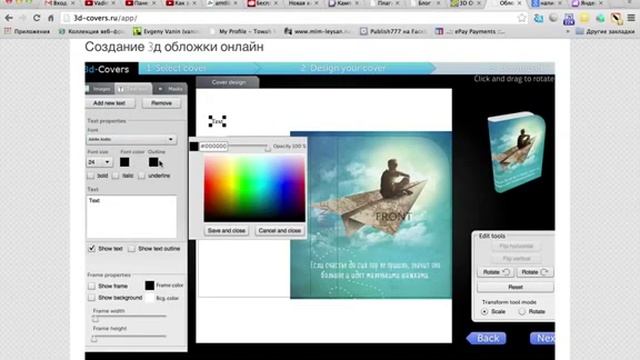Switch to the Вход Gmail browser tab

coord(60,3)
